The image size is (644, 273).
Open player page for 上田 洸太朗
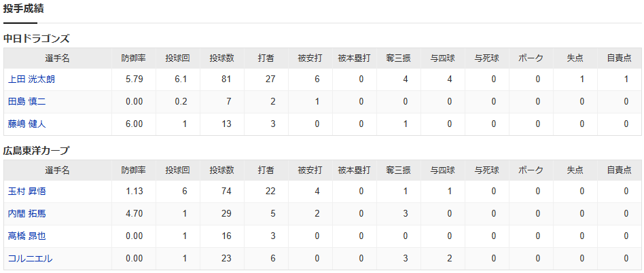tap(31, 79)
